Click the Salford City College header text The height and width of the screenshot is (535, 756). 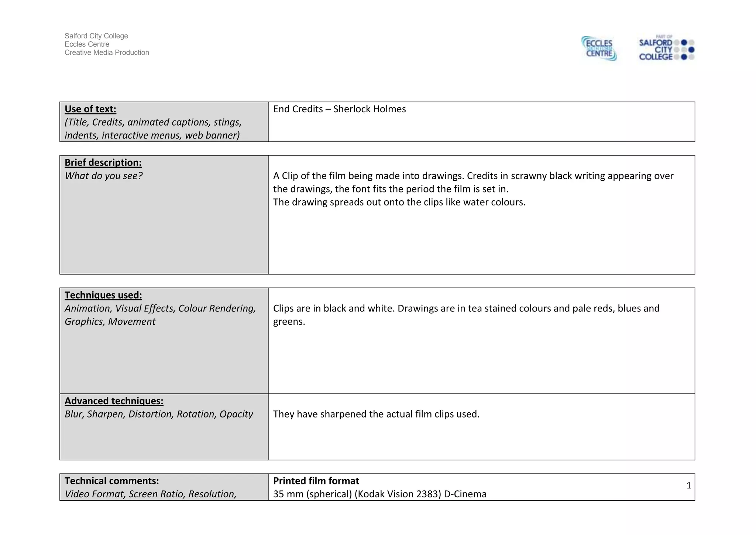(x=96, y=36)
